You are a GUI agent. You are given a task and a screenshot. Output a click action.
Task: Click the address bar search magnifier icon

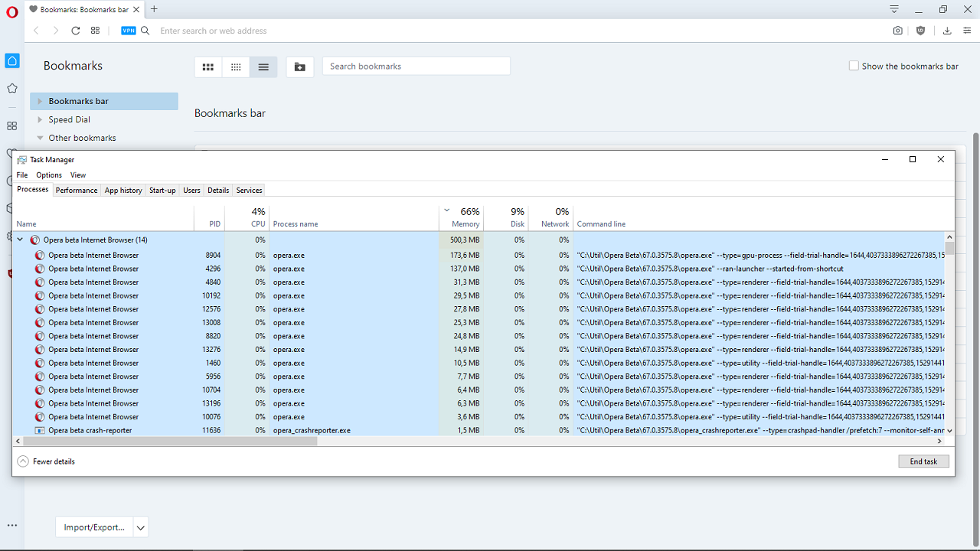point(145,31)
